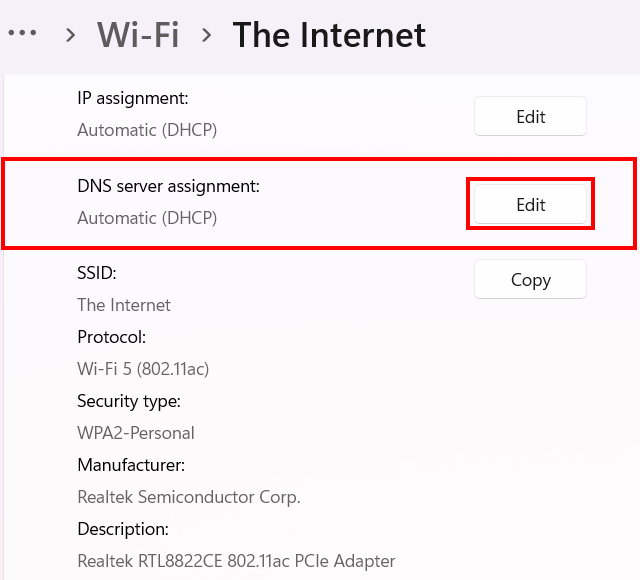This screenshot has height=580, width=640.
Task: Select the SSID value The Internet
Action: click(x=124, y=305)
